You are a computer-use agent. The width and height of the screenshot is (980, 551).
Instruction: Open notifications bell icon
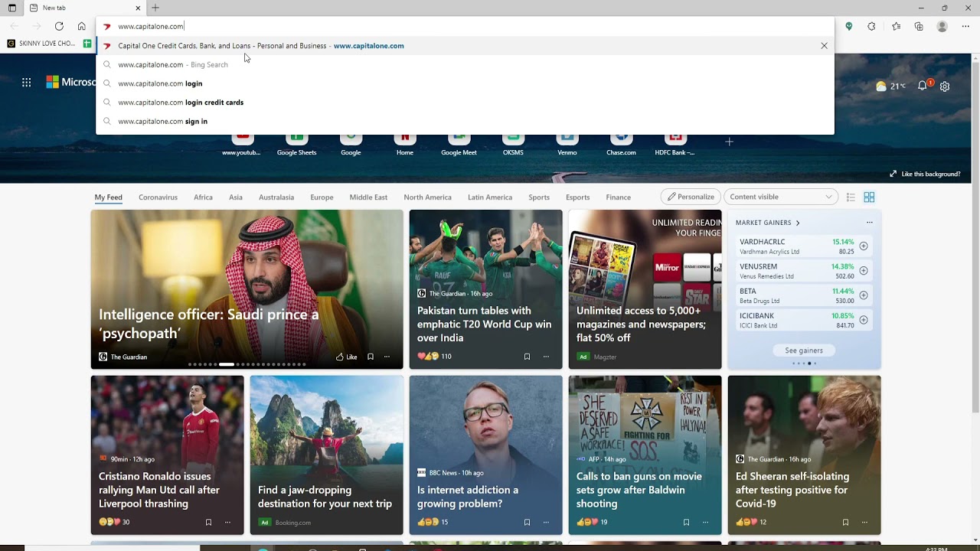(x=923, y=86)
